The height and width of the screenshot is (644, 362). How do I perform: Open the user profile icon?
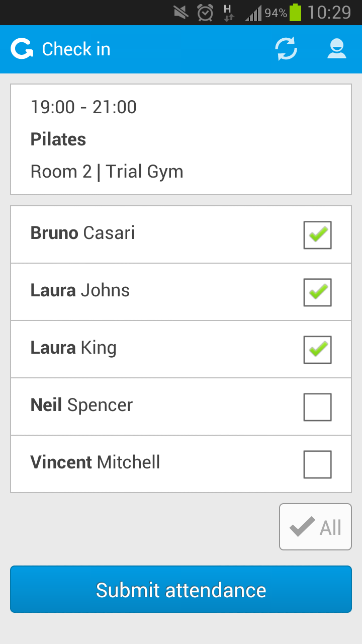coord(337,49)
